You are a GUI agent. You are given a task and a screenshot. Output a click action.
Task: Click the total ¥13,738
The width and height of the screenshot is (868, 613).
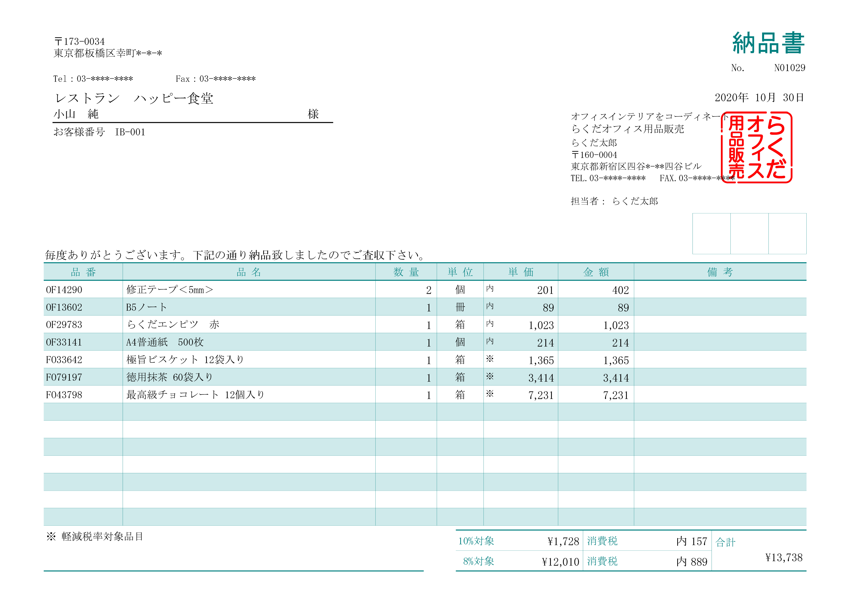pyautogui.click(x=784, y=558)
